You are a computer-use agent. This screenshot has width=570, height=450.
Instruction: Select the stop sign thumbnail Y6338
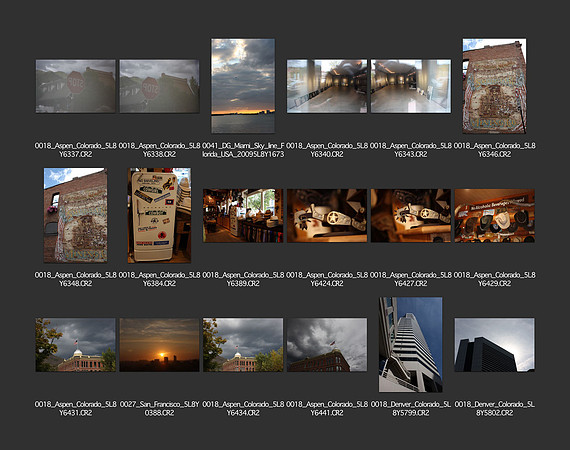click(159, 86)
